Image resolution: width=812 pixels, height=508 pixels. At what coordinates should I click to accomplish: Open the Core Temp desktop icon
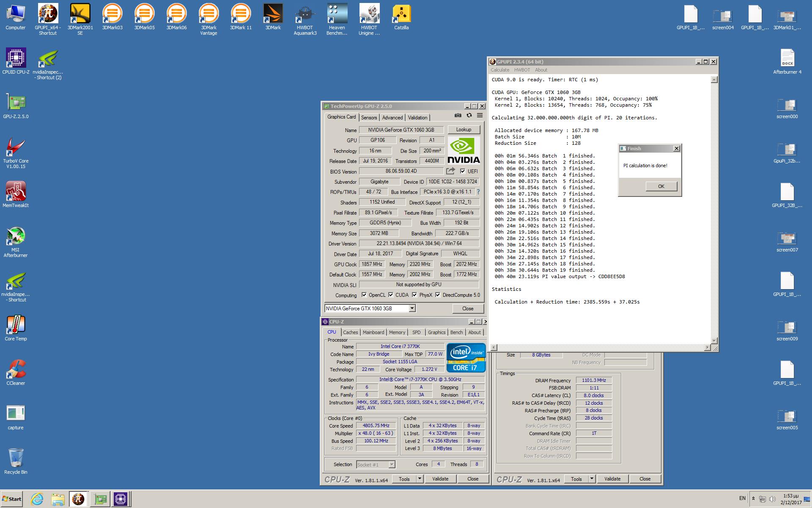coord(16,328)
